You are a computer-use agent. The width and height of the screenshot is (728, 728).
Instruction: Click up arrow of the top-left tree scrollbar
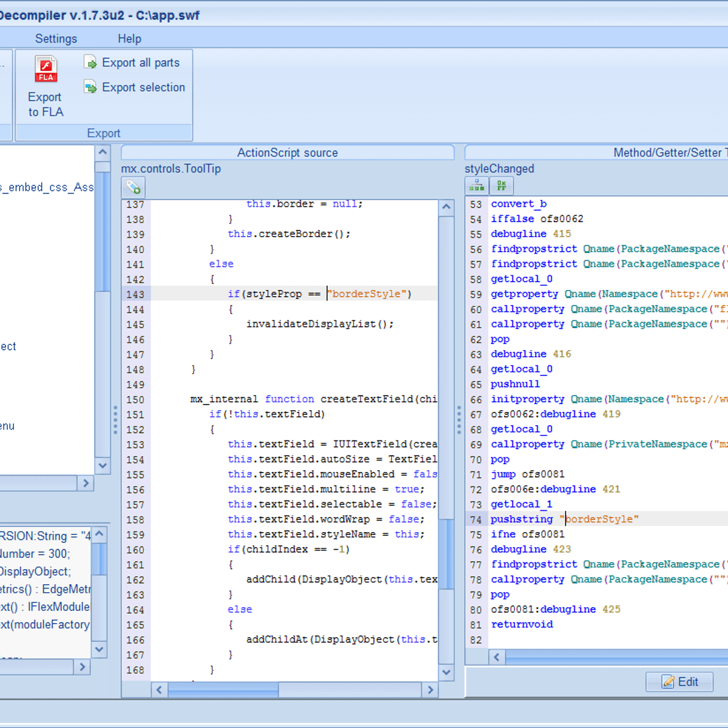click(x=103, y=152)
